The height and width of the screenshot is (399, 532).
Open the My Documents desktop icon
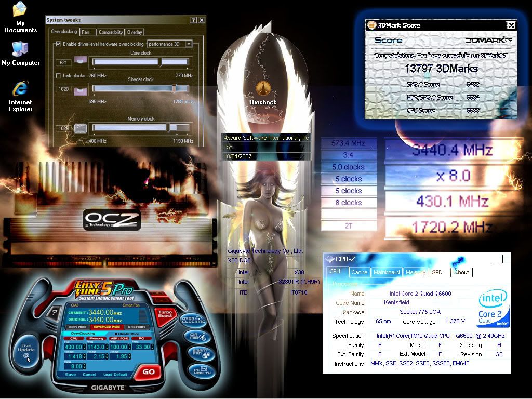tap(20, 17)
